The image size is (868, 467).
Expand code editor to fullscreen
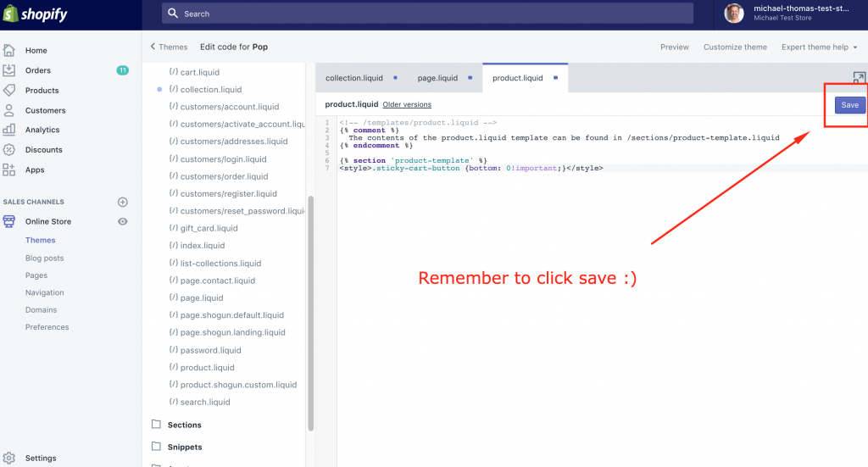(x=859, y=78)
